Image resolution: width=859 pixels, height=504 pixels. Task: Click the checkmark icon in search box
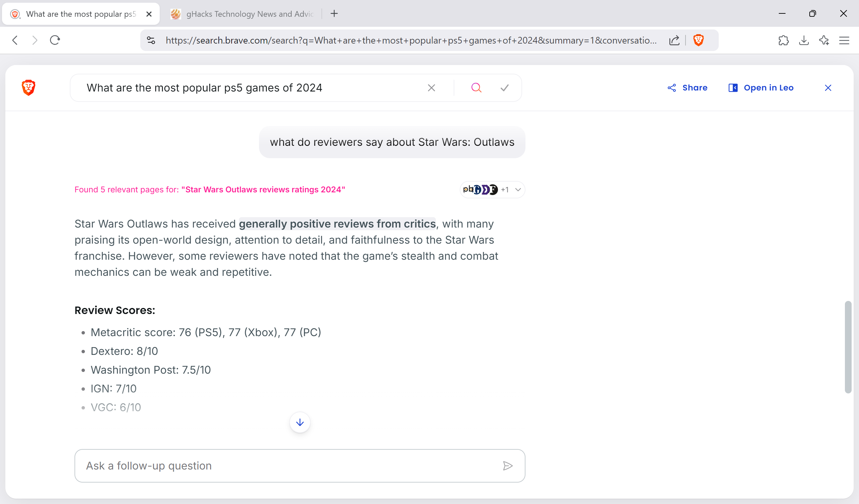(504, 88)
